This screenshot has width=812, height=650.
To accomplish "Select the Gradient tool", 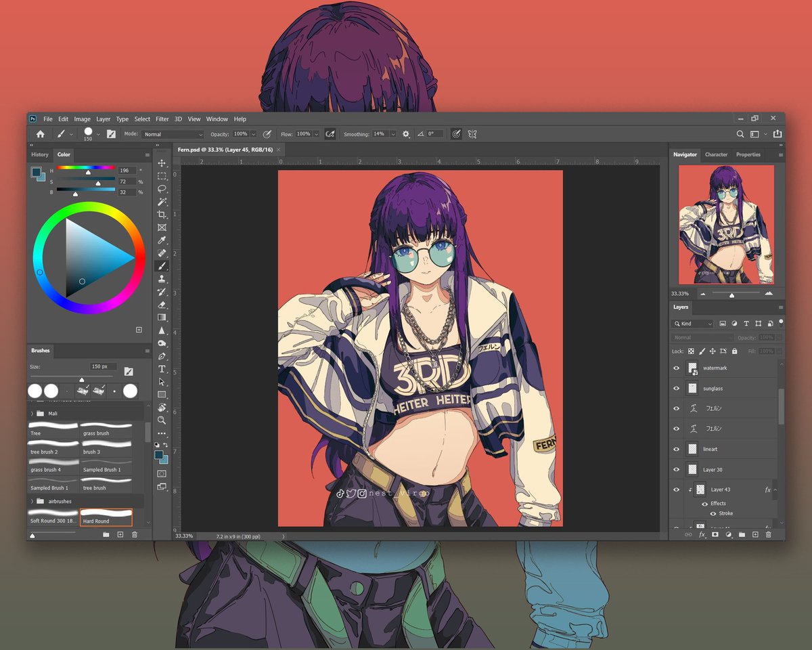I will (162, 318).
